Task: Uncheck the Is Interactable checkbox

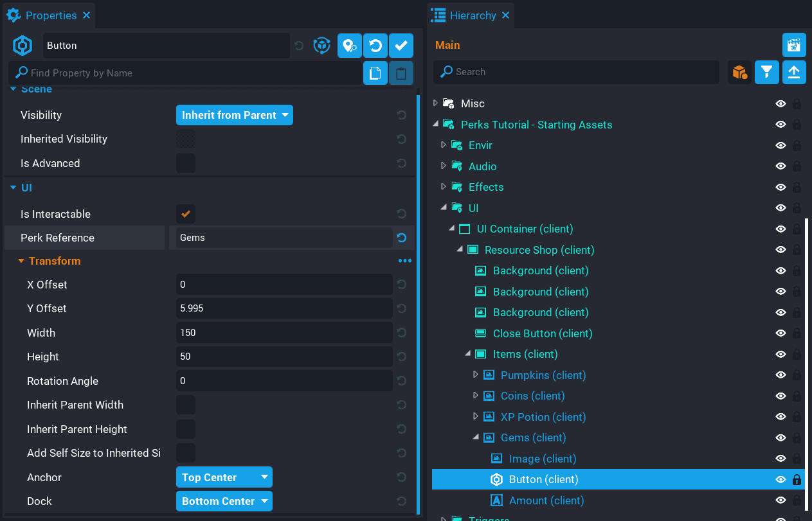Action: click(186, 214)
